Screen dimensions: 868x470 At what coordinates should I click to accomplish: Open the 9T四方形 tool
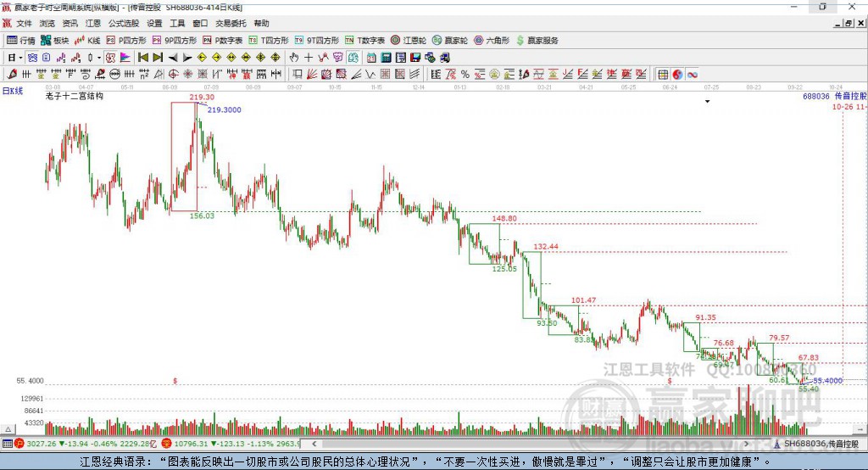[x=317, y=41]
